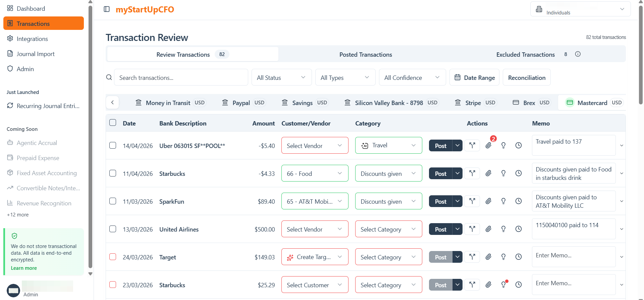Click the Search transactions field
Image resolution: width=644 pixels, height=300 pixels.
[181, 78]
